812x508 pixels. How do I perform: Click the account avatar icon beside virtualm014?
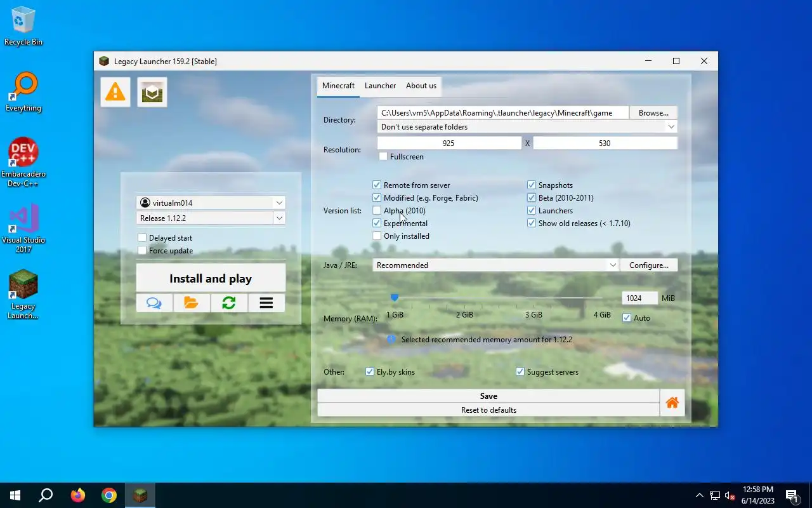[145, 203]
